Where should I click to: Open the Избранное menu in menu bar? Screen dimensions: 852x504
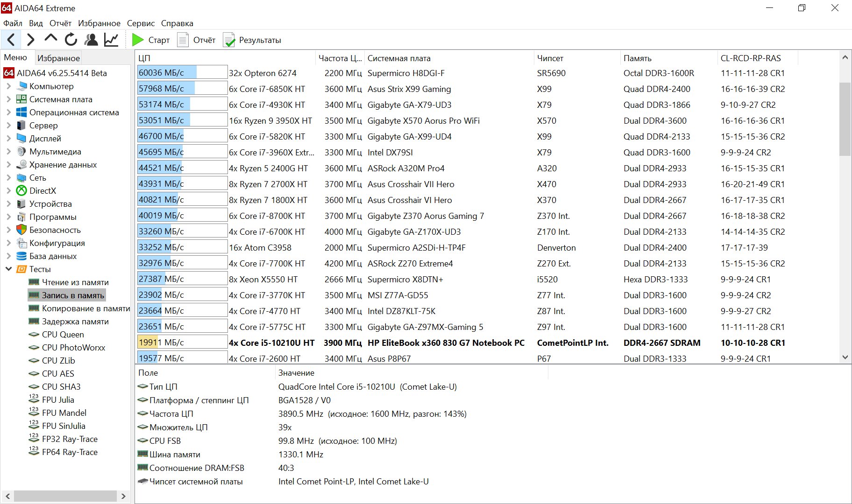(99, 23)
